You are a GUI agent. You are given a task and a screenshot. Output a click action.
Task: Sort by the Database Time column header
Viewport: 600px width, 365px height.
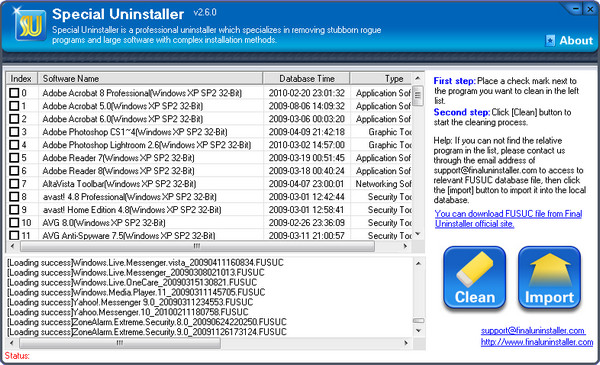307,78
